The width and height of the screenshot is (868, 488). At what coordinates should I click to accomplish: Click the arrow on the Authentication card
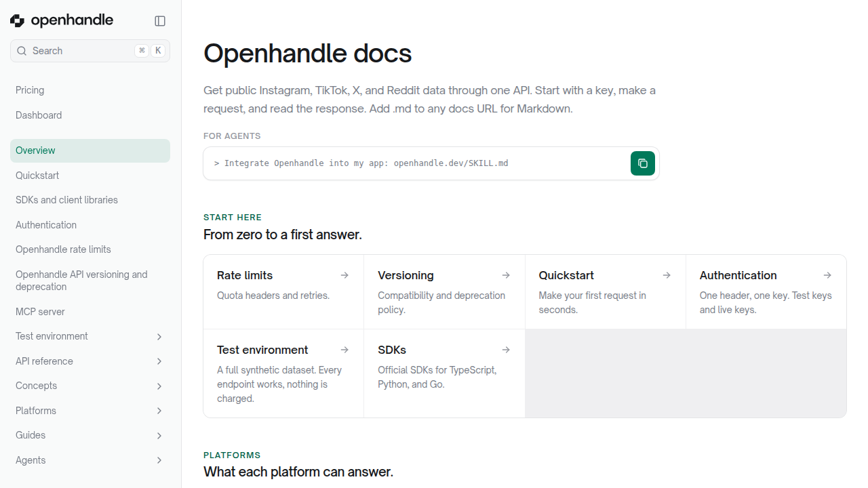coord(827,275)
